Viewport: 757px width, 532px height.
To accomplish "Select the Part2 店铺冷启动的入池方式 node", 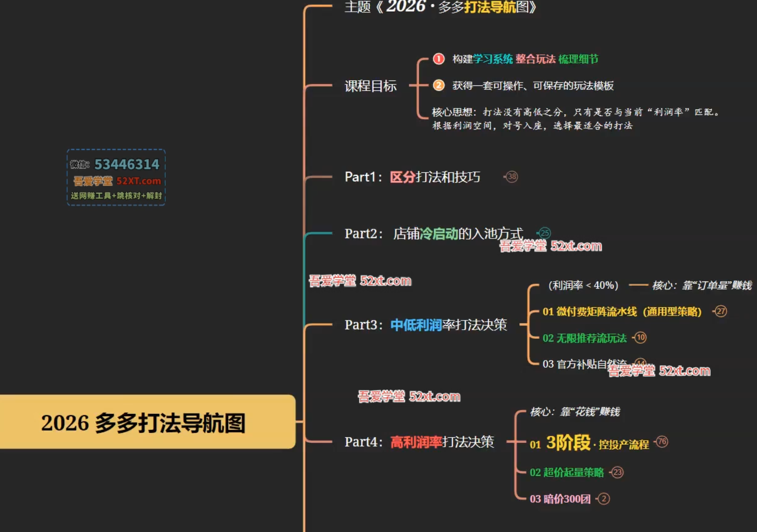I will (x=434, y=234).
